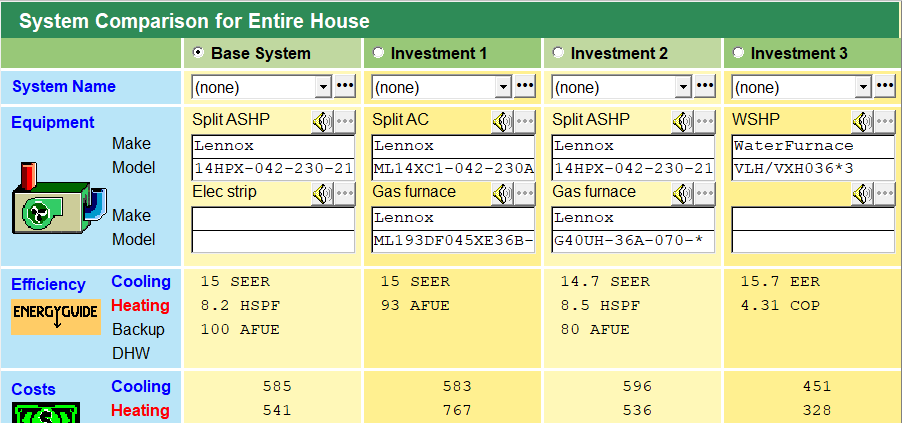The image size is (902, 423).
Task: Click Base System cooling cost 585
Action: coord(277,387)
